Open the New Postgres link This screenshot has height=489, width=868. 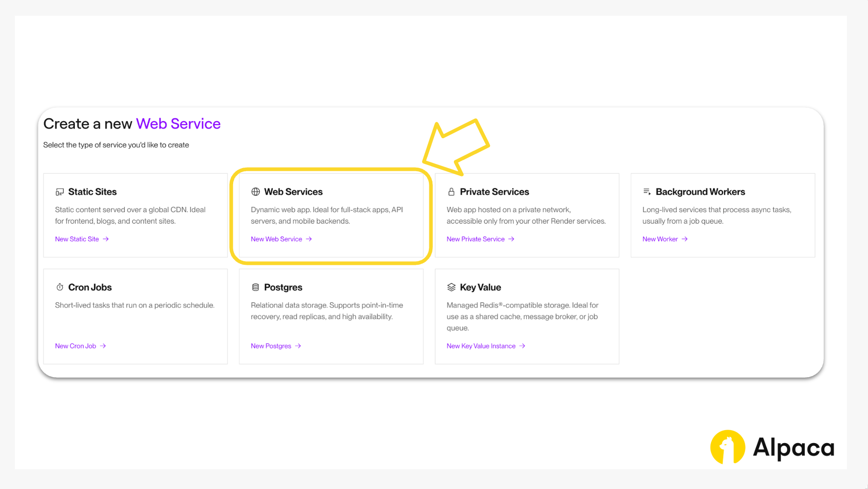pos(271,346)
